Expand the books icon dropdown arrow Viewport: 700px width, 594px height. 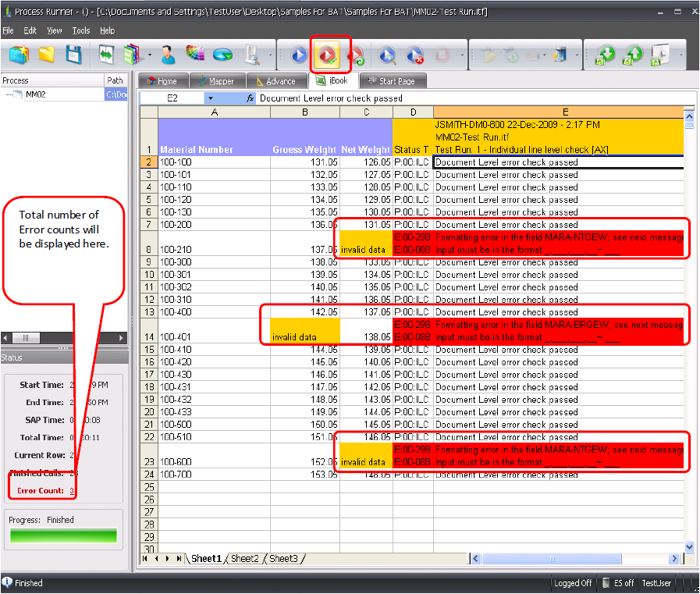coord(149,55)
